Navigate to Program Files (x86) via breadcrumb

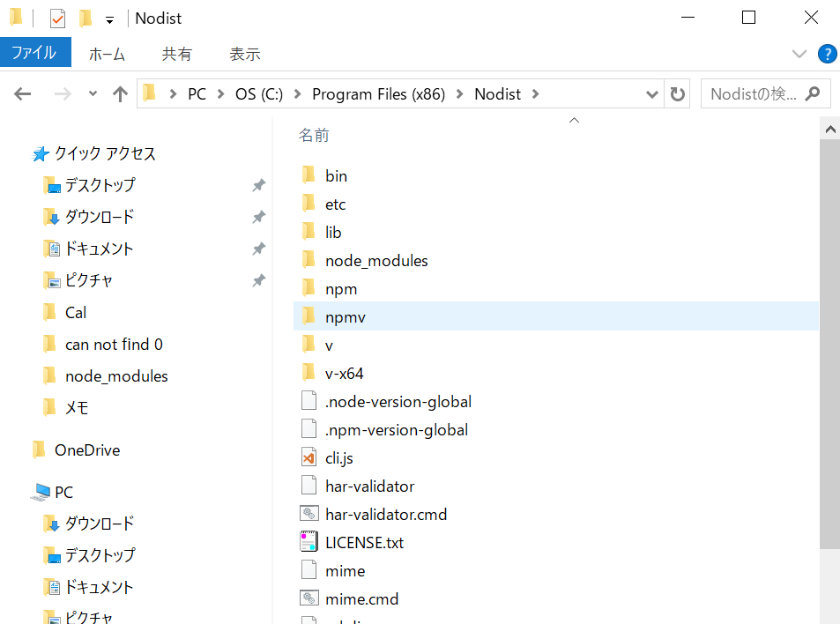coord(378,93)
